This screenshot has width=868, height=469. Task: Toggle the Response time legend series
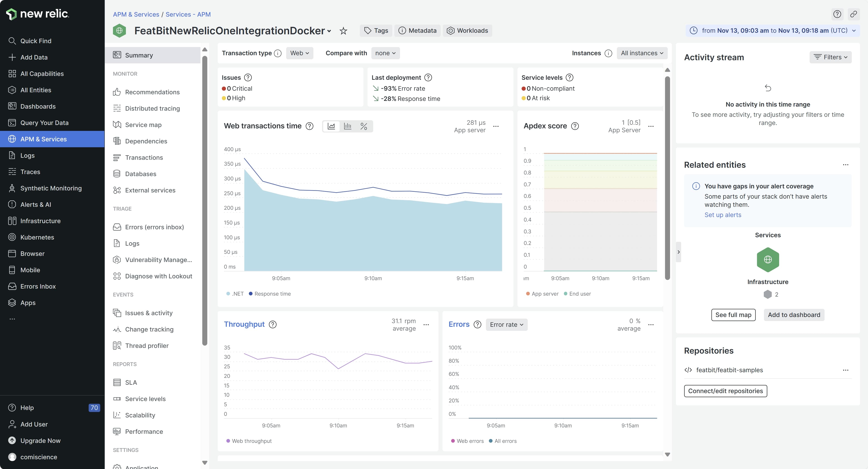270,294
